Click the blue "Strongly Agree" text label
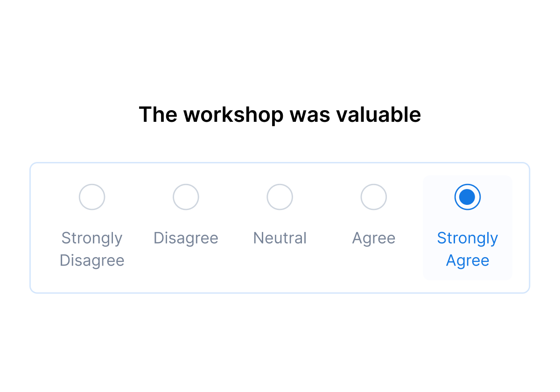The height and width of the screenshot is (392, 560). pos(467,249)
